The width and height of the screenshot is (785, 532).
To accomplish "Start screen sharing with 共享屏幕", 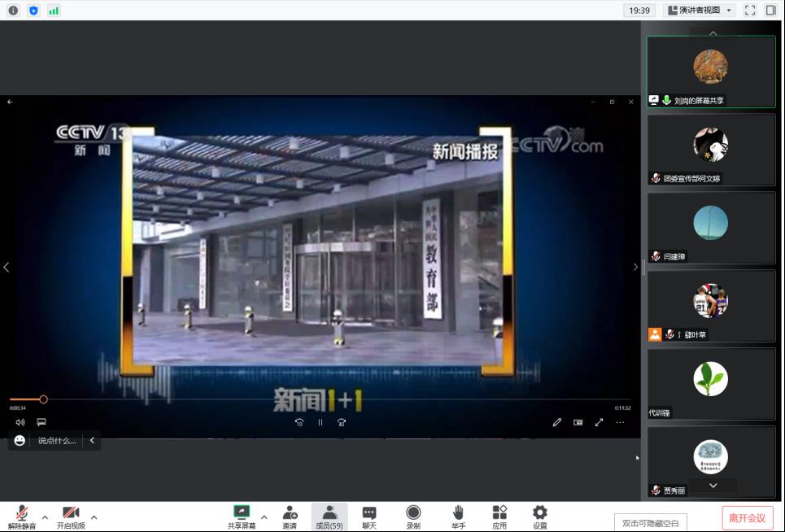I will click(242, 517).
